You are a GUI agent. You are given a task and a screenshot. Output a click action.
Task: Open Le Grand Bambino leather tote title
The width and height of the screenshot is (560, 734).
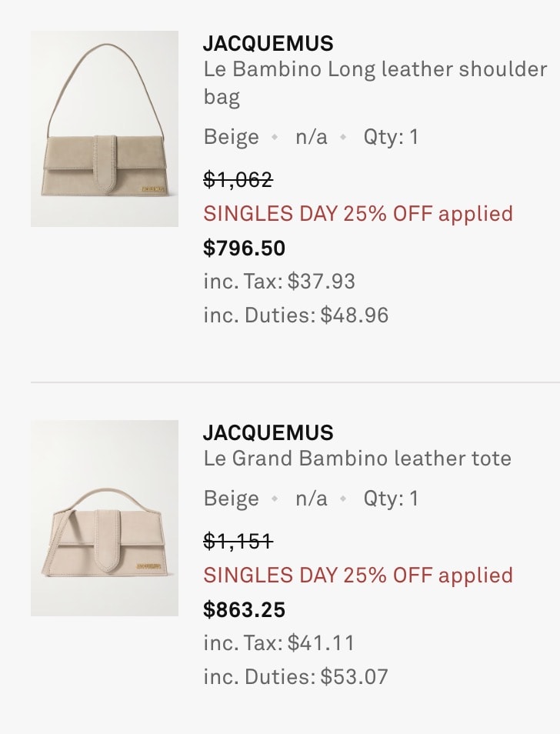358,459
